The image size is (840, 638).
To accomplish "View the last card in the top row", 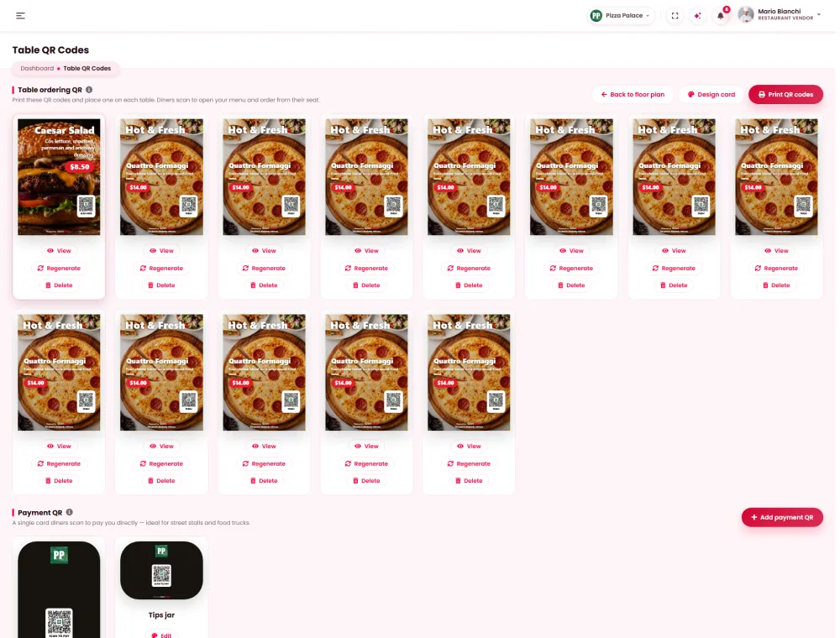I will pos(776,250).
